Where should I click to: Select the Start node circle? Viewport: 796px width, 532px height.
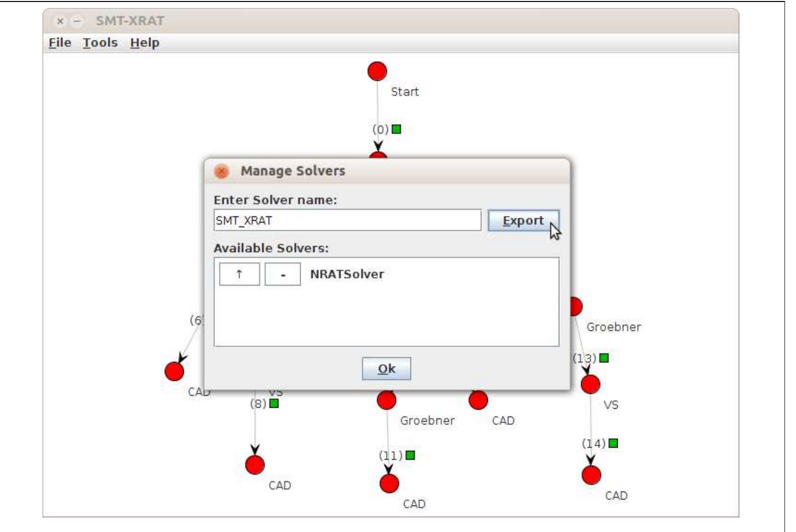tap(377, 71)
